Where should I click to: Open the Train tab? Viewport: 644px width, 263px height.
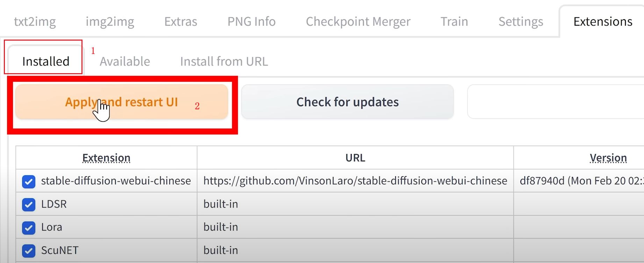[x=454, y=22]
